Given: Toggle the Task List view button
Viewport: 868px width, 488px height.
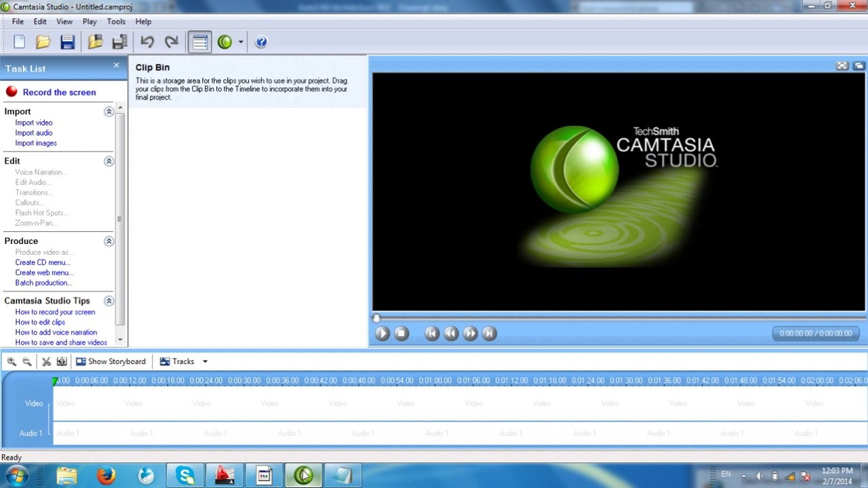Looking at the screenshot, I should [x=199, y=42].
